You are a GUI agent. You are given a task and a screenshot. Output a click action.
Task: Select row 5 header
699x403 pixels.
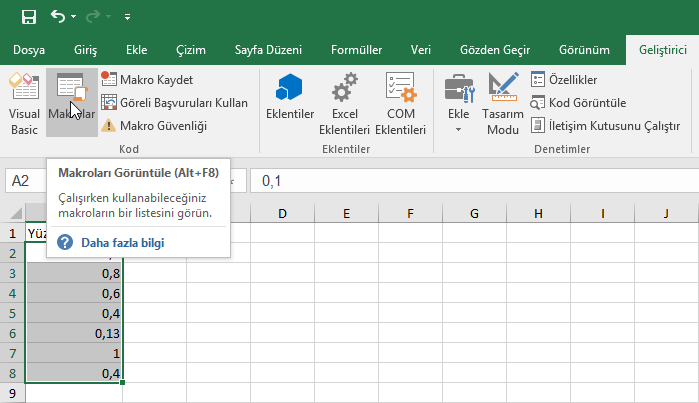click(x=12, y=313)
